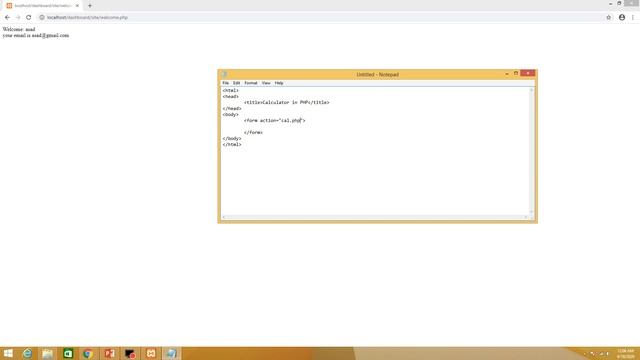Select the Notepad taskbar icon
Viewport: 640px width, 360px height.
pos(171,353)
